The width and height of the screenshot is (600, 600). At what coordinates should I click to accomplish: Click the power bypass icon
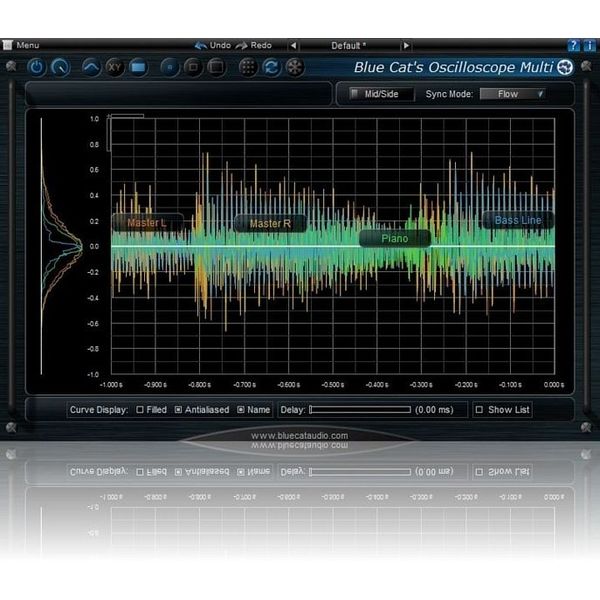37,67
